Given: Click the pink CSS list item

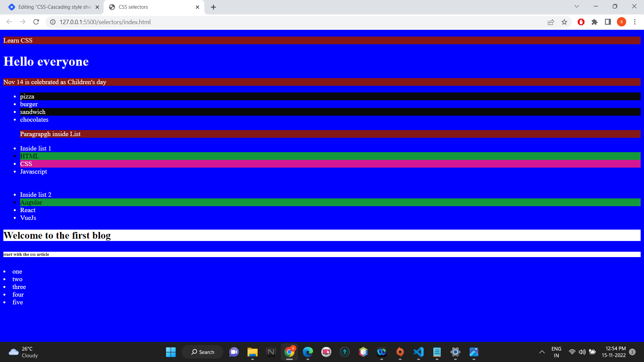Looking at the screenshot, I should point(330,164).
